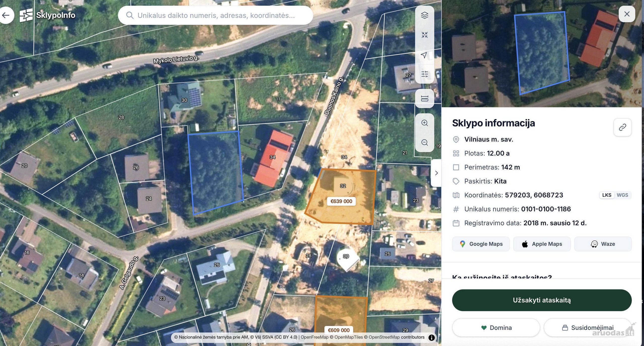Viewport: 644px width, 346px height.
Task: Click coordinates value 579203, 6068723
Action: (x=534, y=195)
